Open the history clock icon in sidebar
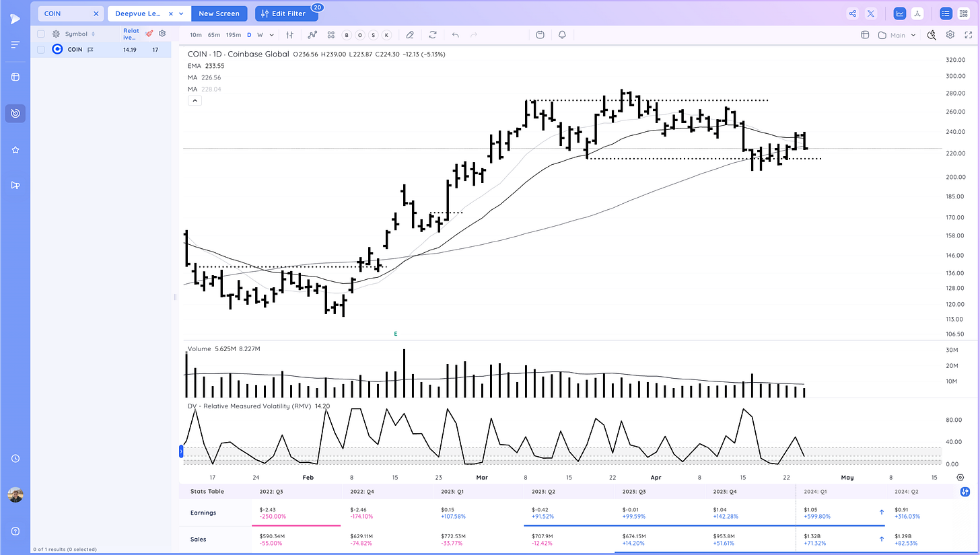The width and height of the screenshot is (980, 555). click(15, 458)
